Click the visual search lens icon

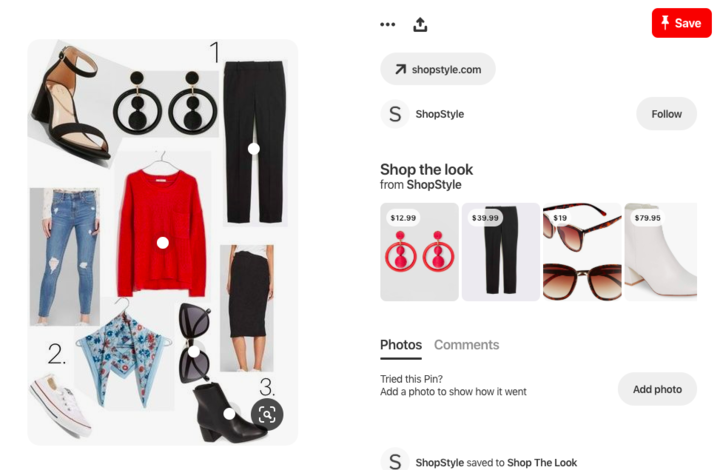coord(267,414)
